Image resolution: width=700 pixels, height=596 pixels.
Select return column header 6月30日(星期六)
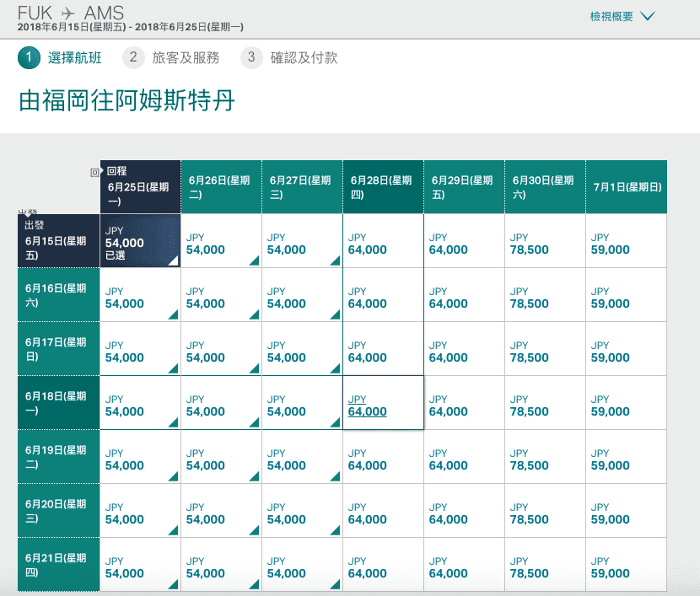(x=545, y=187)
